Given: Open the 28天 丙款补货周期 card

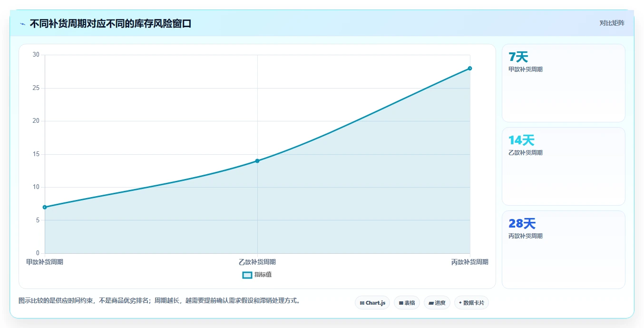Looking at the screenshot, I should point(563,249).
